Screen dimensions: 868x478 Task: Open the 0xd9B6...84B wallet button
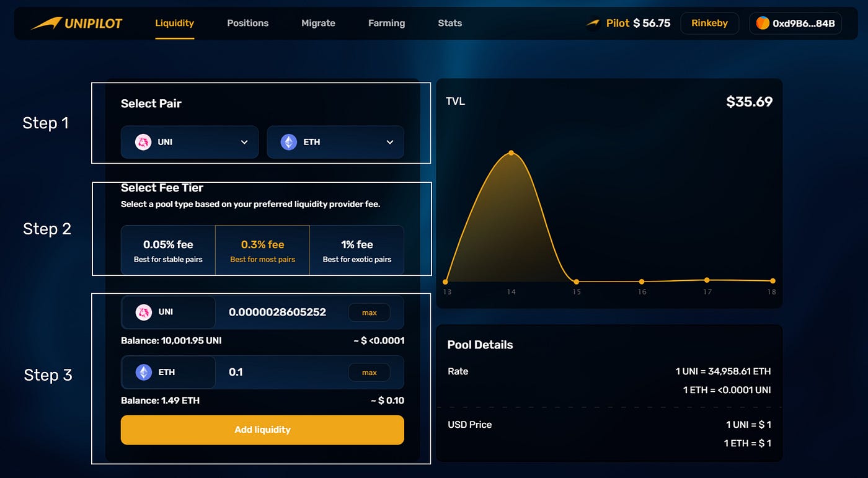click(795, 24)
